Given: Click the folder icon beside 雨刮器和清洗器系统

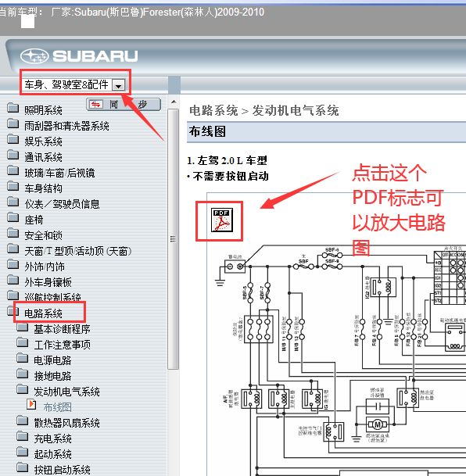Looking at the screenshot, I should (x=13, y=123).
